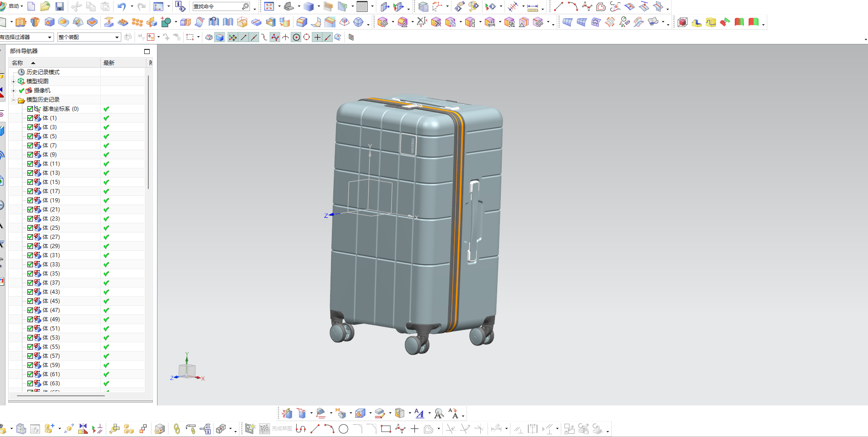Click the New file icon

(x=31, y=6)
